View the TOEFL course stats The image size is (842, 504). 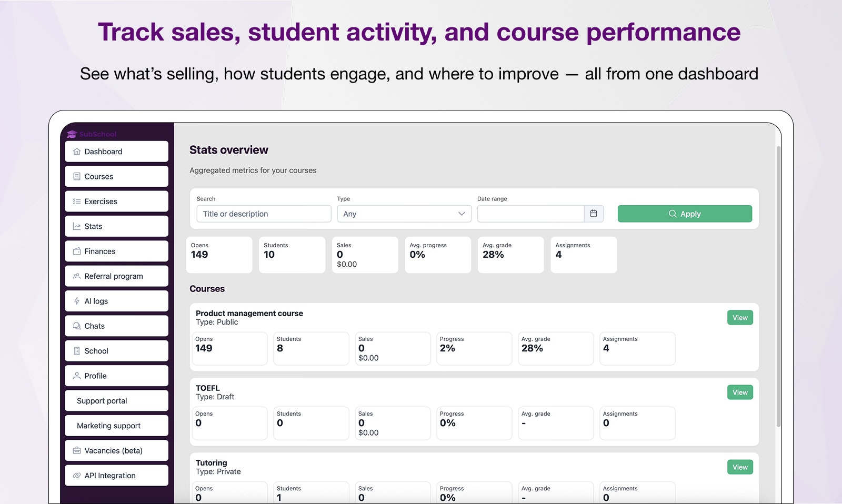tap(740, 392)
